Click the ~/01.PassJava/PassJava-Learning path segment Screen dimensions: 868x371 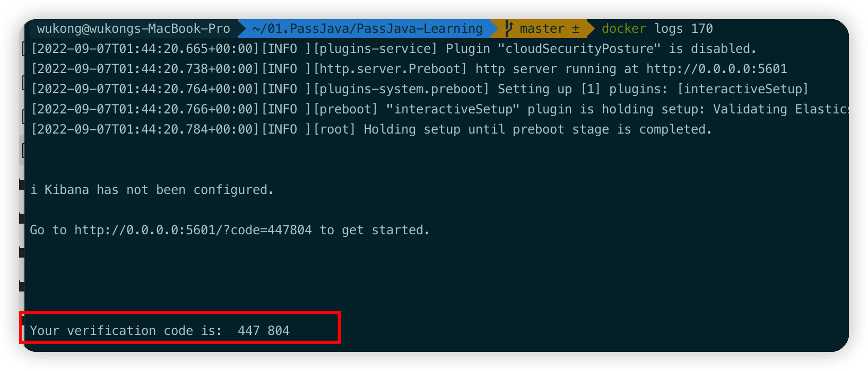tap(367, 29)
